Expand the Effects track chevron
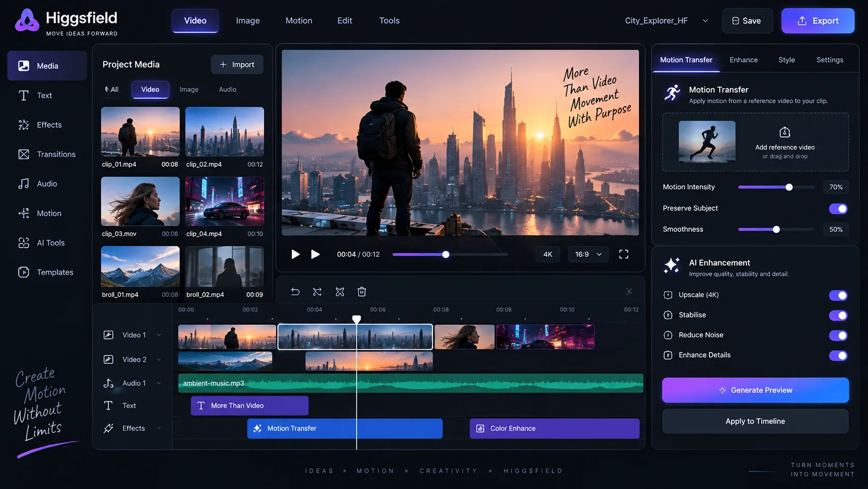 click(x=159, y=428)
